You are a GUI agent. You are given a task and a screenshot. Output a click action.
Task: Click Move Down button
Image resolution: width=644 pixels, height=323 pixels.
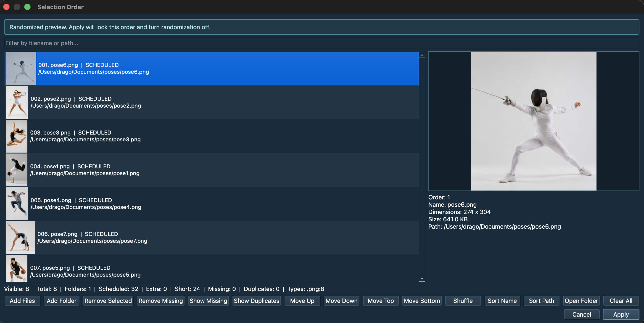point(341,301)
